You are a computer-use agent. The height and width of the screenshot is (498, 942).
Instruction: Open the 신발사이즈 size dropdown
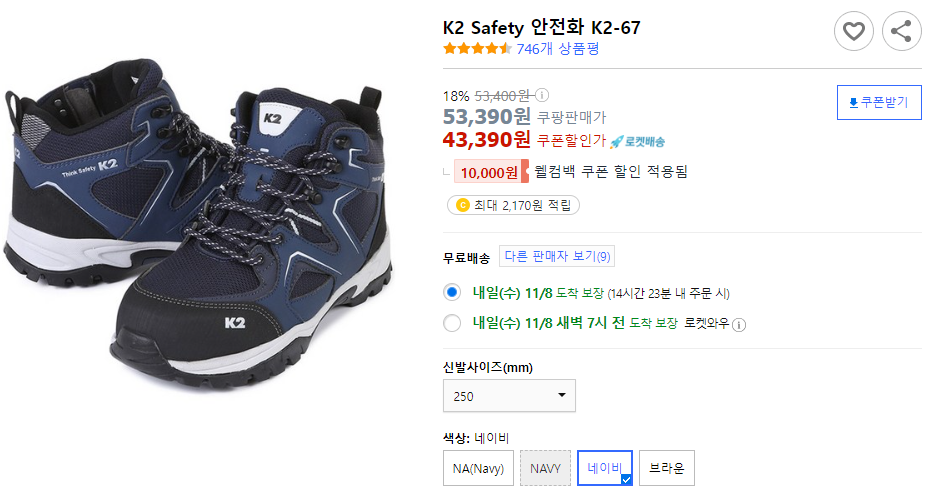tap(509, 396)
